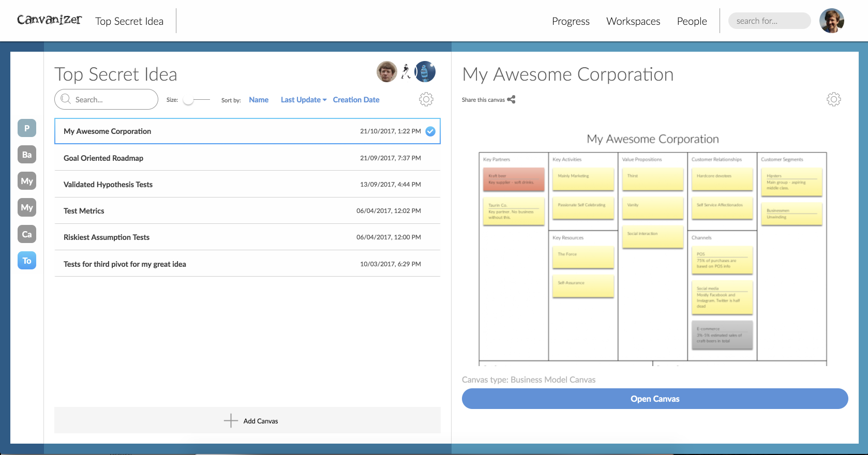Open user profile avatar in top bar

point(831,21)
